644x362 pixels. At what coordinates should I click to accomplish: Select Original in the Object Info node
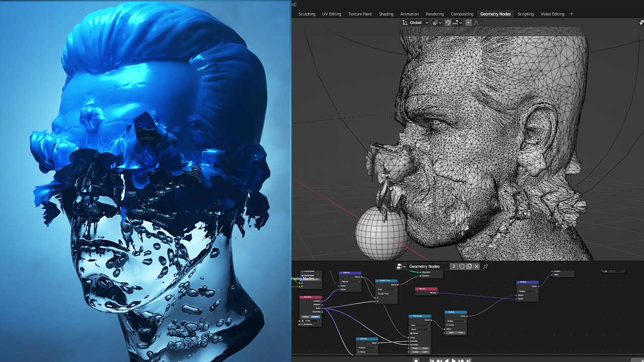pos(305,317)
